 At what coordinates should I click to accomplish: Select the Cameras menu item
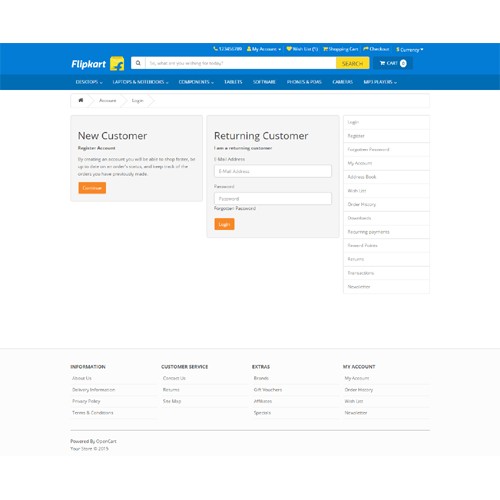(342, 82)
